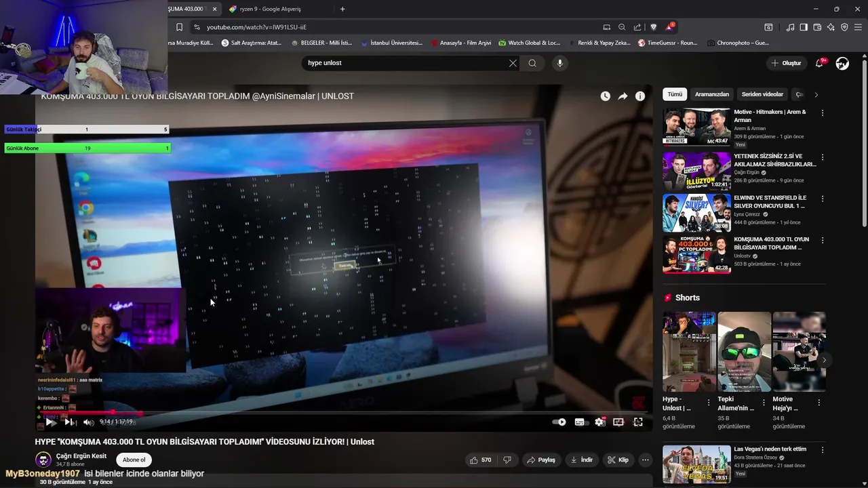
Task: Click the Klip button
Action: pos(618,460)
